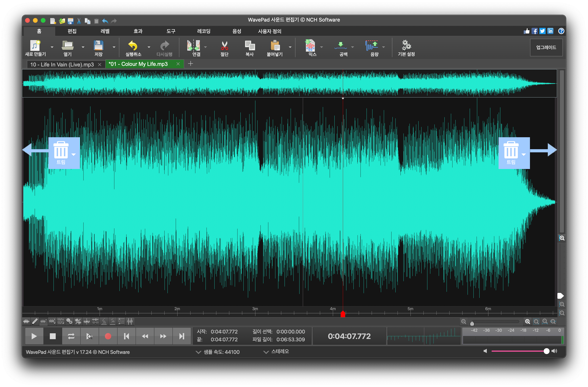Click the pink volume slider handle

pyautogui.click(x=546, y=351)
